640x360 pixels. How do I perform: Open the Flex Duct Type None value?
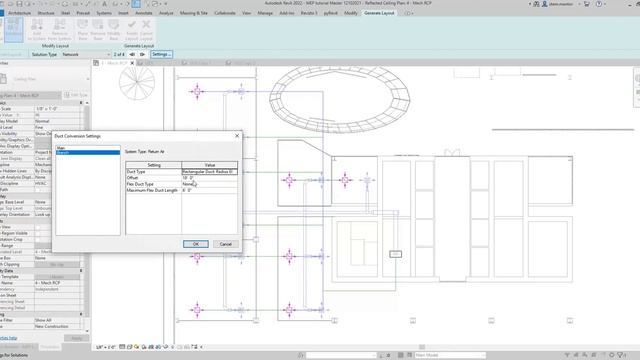[209, 184]
